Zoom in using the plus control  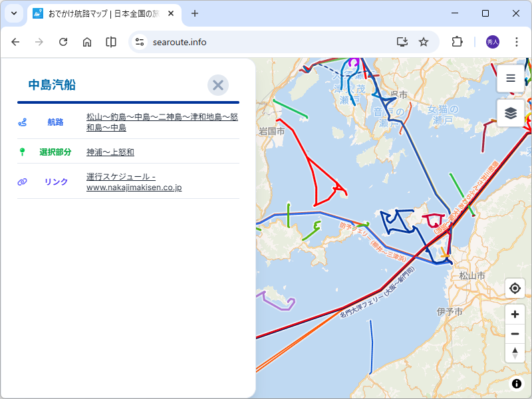tap(515, 313)
